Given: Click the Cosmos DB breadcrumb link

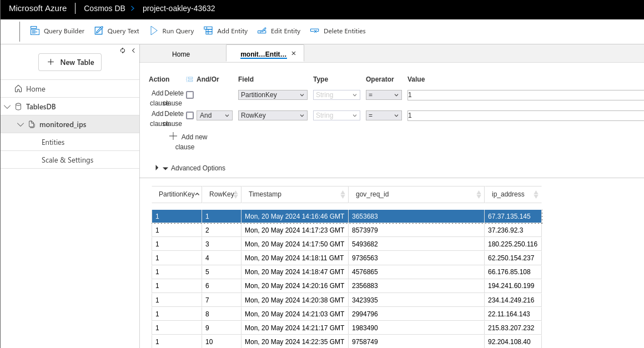Looking at the screenshot, I should pyautogui.click(x=104, y=8).
